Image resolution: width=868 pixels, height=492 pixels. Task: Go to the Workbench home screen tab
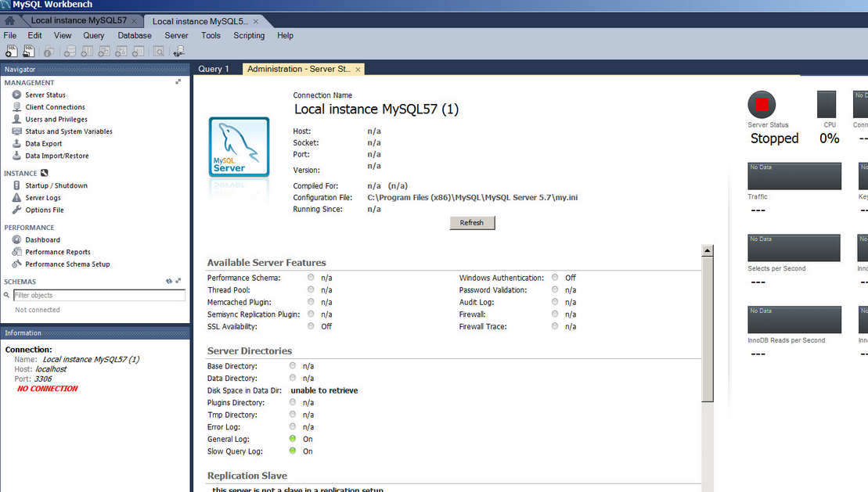click(10, 20)
